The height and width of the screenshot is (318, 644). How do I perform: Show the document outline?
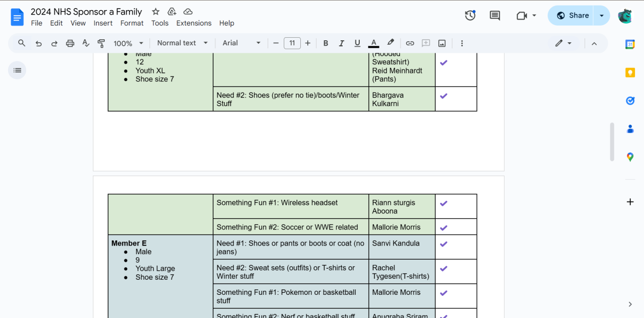pyautogui.click(x=17, y=70)
